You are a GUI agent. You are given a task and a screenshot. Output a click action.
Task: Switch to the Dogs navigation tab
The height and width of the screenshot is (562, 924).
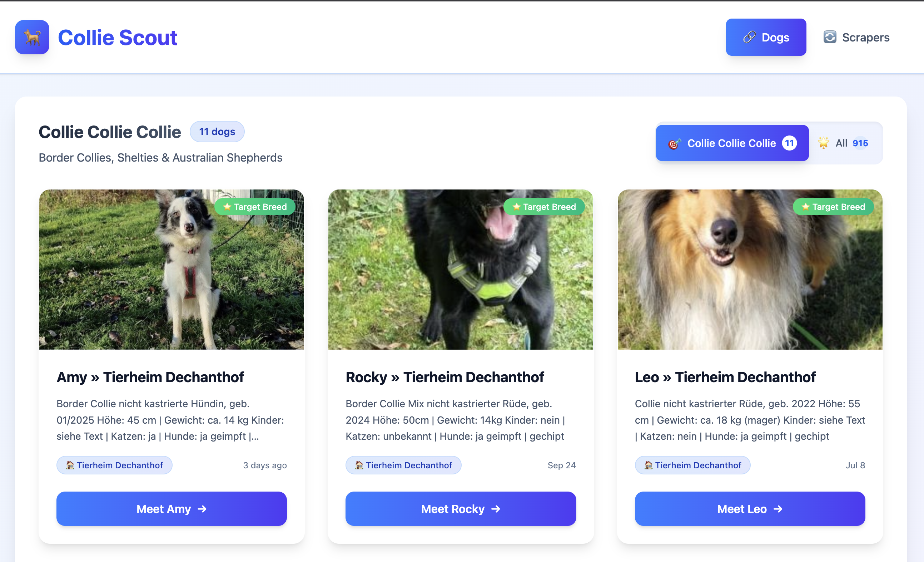coord(766,37)
